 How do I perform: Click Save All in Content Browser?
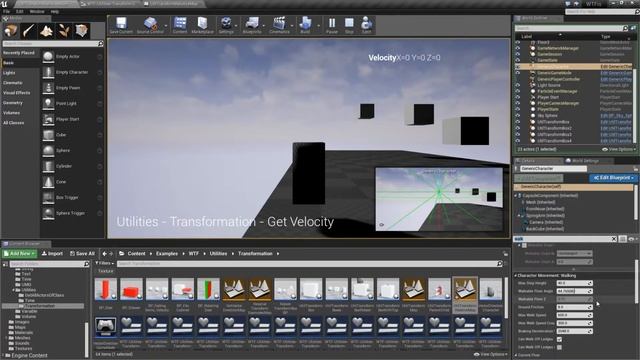pyautogui.click(x=82, y=253)
